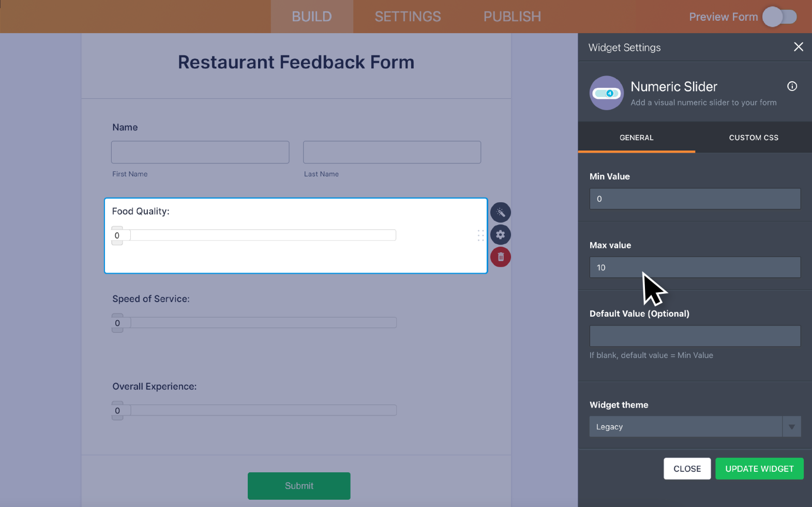
Task: Go to the PUBLISH tab
Action: click(512, 17)
